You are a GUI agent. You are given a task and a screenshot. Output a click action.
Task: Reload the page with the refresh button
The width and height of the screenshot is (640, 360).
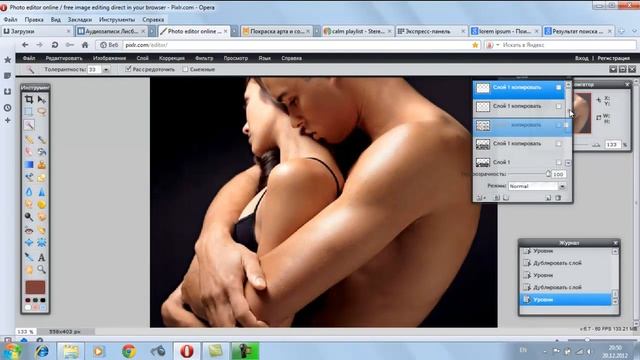pos(55,45)
